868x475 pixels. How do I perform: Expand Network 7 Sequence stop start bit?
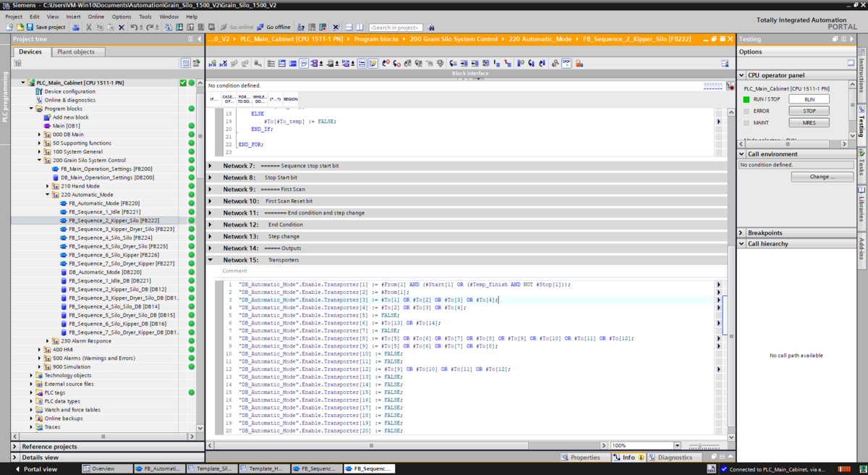[x=210, y=166]
